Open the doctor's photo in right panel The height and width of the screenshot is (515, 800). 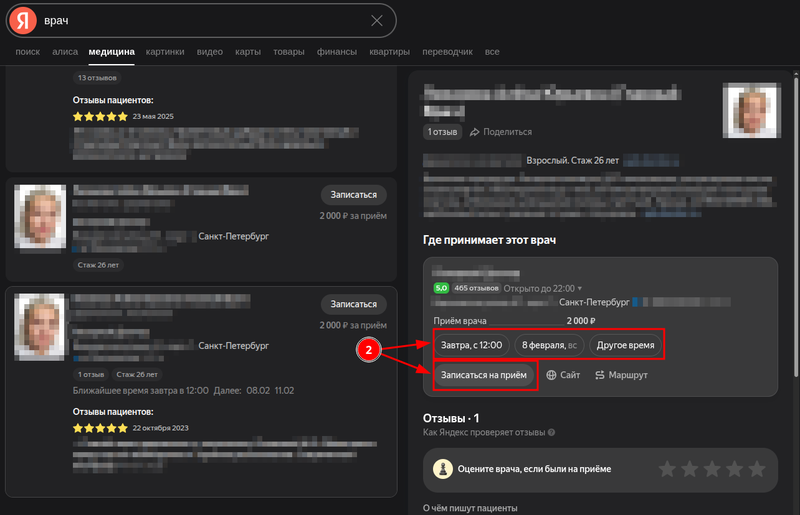[750, 109]
